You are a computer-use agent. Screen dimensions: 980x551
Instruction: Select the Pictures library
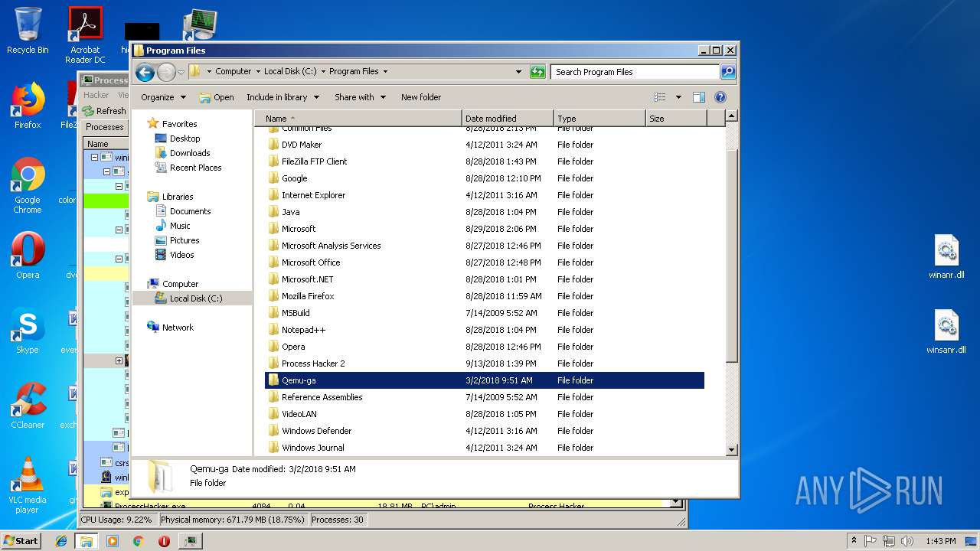pos(185,240)
